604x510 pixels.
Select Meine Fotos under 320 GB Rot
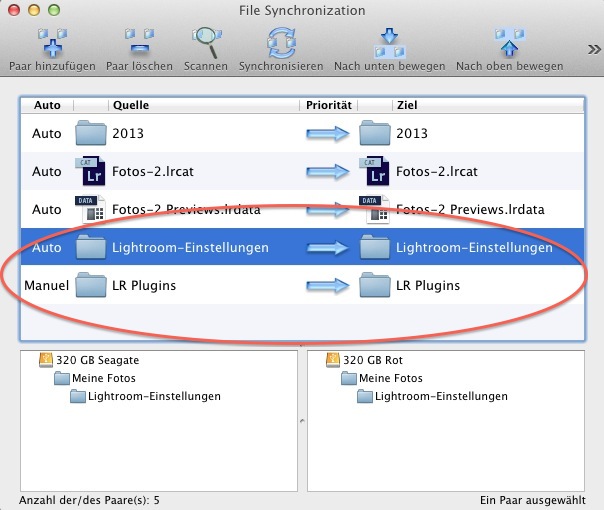tap(391, 378)
